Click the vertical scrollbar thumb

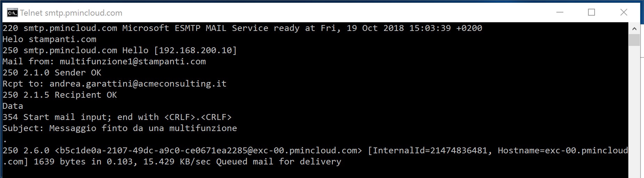pos(634,40)
